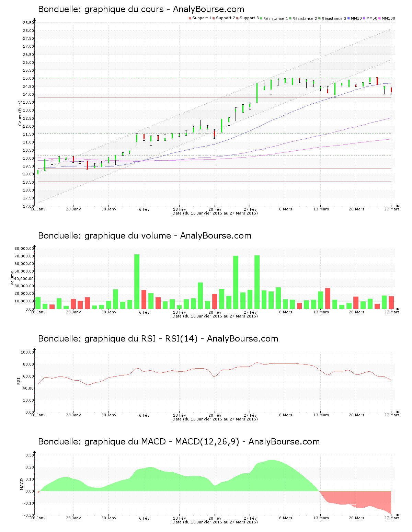Click the '50,000.00' value on volume axis
412x532 pixels.
coord(24,271)
